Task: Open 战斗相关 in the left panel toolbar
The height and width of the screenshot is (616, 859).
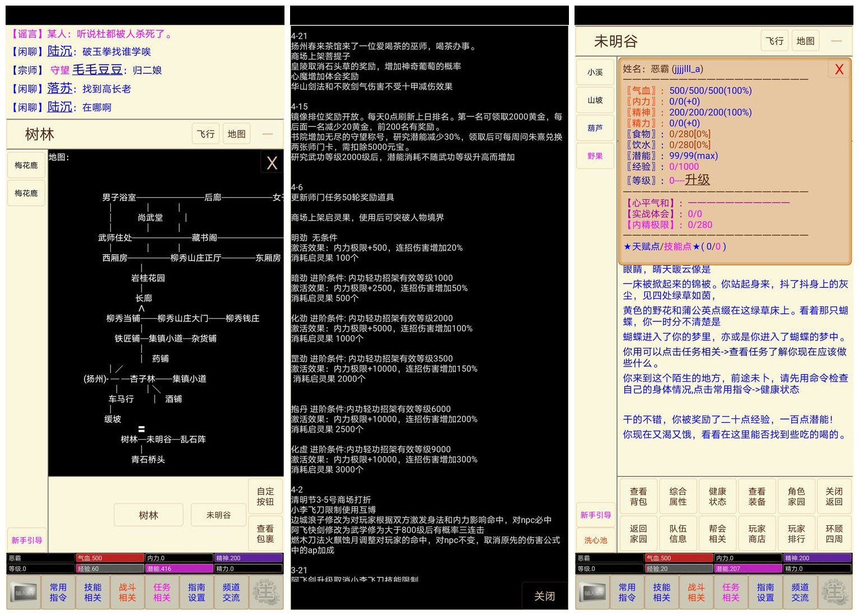Action: pyautogui.click(x=128, y=592)
